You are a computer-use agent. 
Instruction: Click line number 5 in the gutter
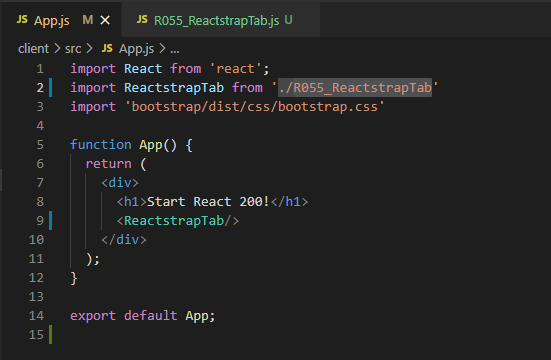coord(40,144)
